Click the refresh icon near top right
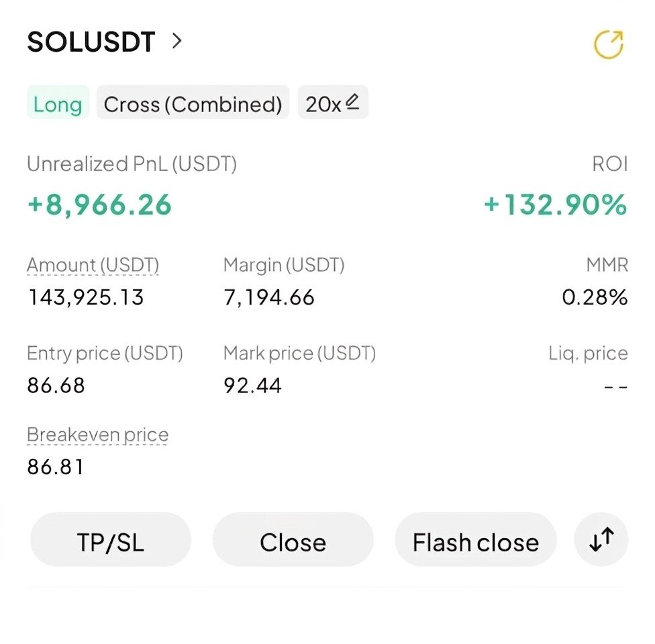The width and height of the screenshot is (655, 644). point(609,43)
